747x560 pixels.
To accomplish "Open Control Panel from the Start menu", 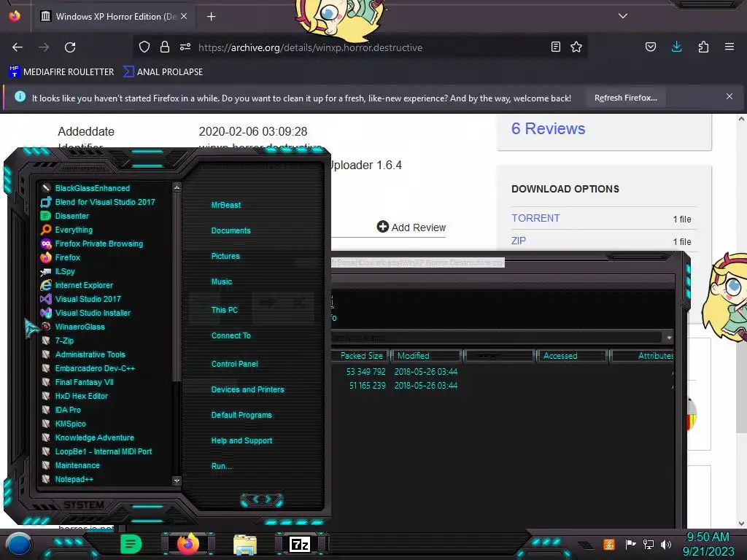I will pyautogui.click(x=234, y=364).
